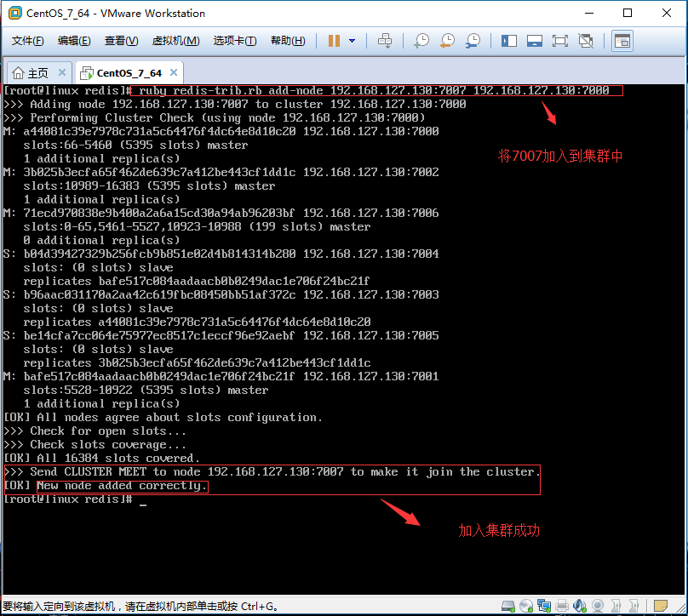Screen dimensions: 688x616
Task: Open the 虚拟机(M) menu
Action: (175, 41)
